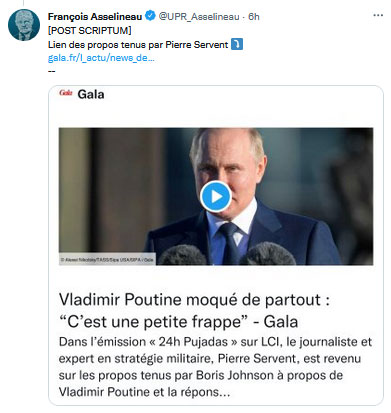Open the three-dot more options menu
391x413 pixels.
(378, 15)
